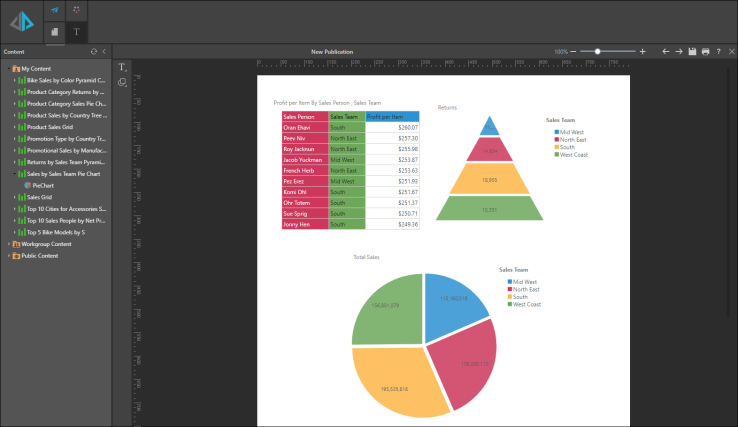
Task: Expand the Workgroup Content folder
Action: (x=9, y=244)
